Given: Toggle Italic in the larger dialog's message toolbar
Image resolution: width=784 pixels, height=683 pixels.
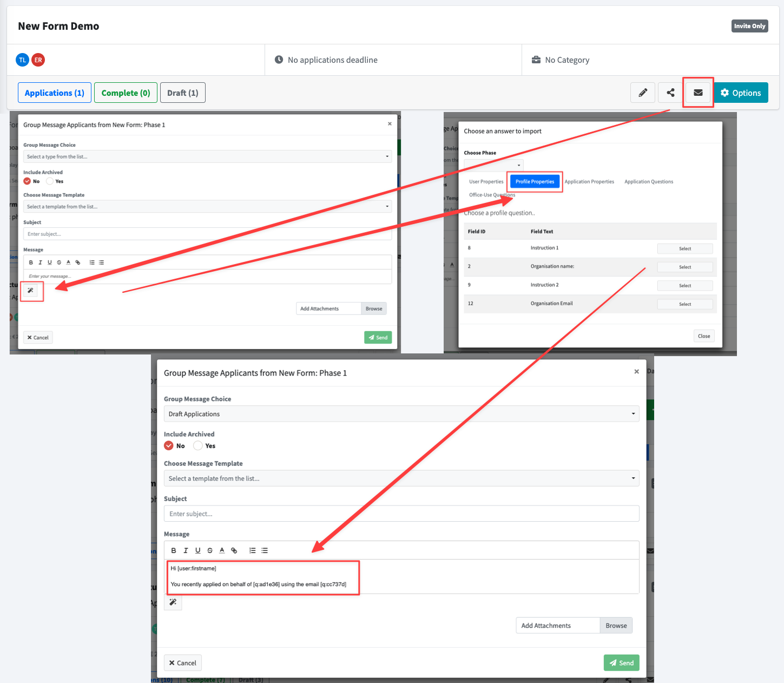Looking at the screenshot, I should click(186, 550).
